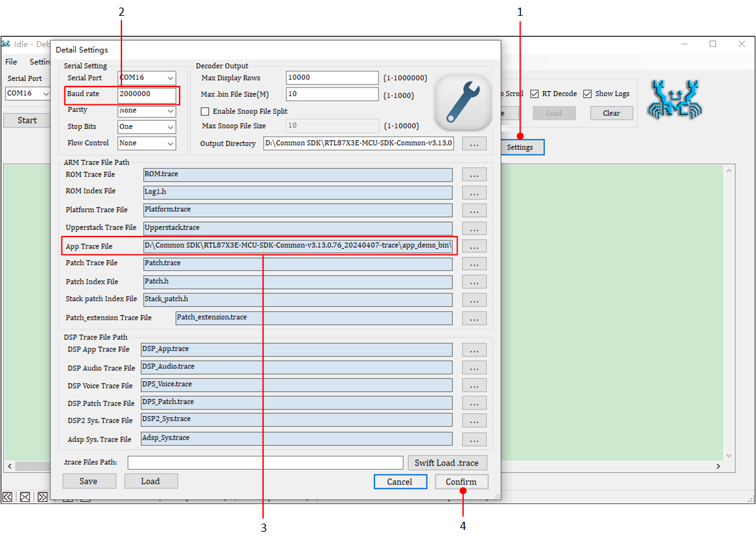Open the Parity dropdown

coord(147,111)
